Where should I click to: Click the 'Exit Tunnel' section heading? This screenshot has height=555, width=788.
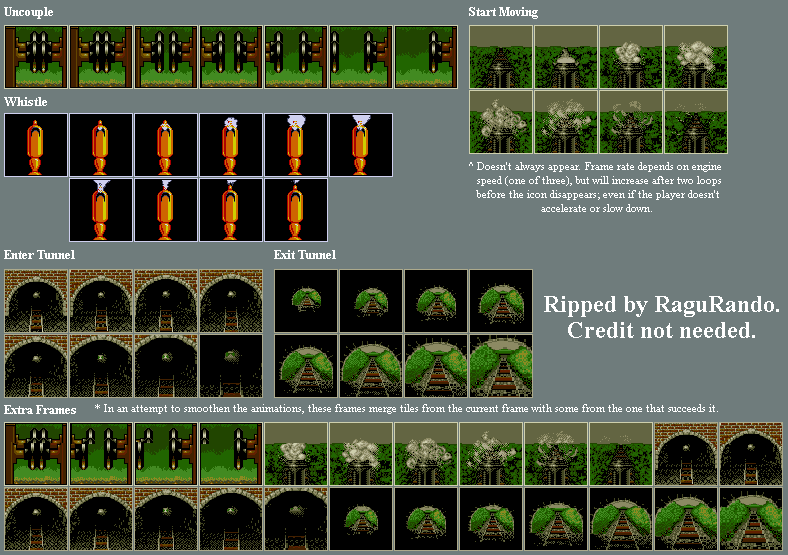[x=305, y=255]
